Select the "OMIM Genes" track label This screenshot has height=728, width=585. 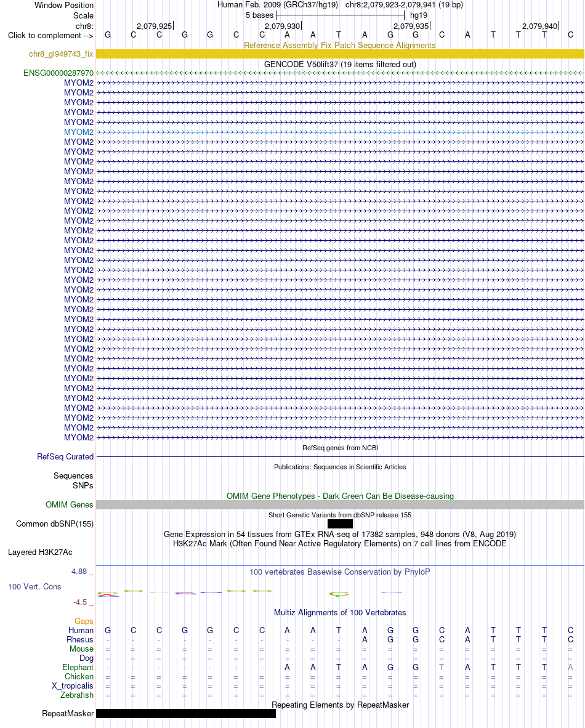click(69, 504)
